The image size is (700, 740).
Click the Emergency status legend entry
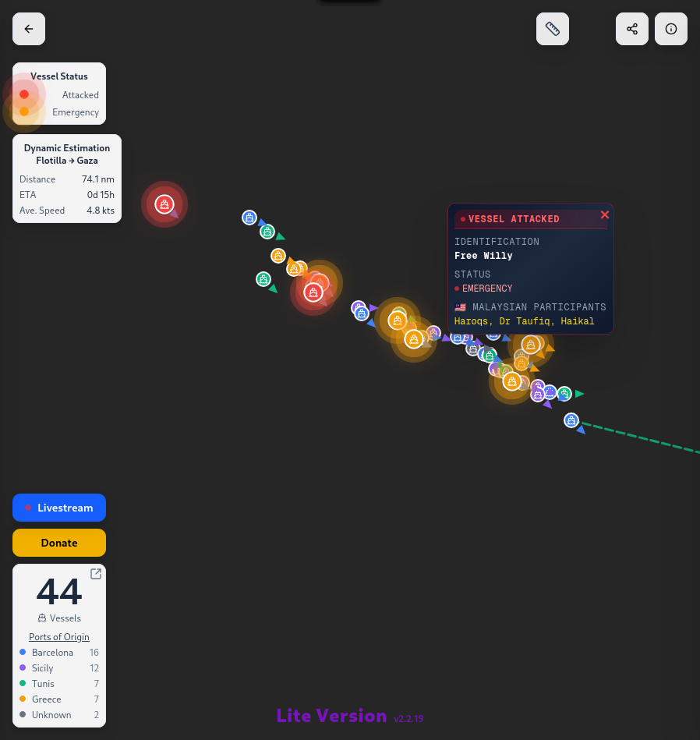click(x=76, y=112)
